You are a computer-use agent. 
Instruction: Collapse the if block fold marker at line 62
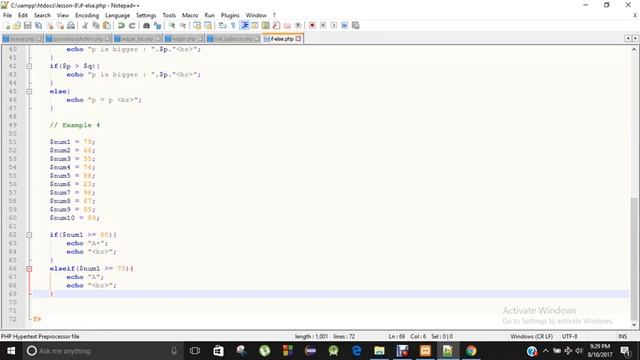pos(29,235)
